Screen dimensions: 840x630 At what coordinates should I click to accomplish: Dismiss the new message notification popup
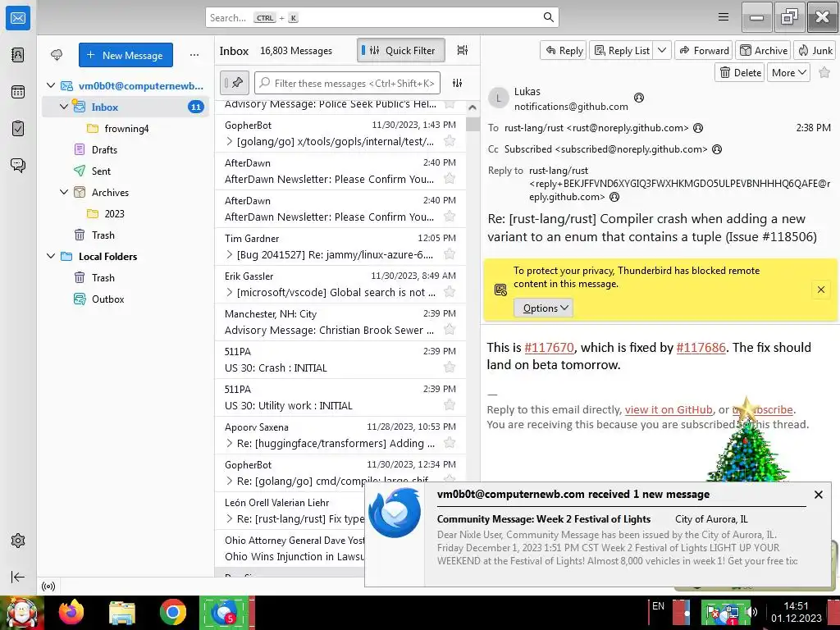pos(818,495)
